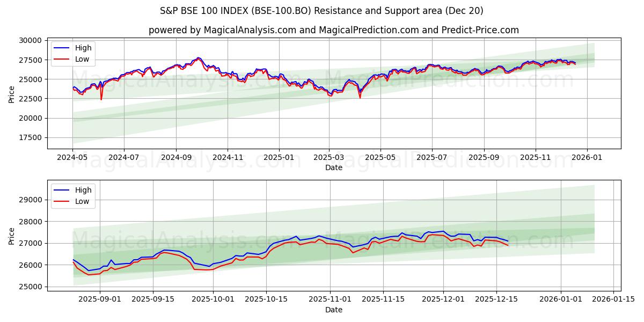This screenshot has height=322, width=644.
Task: Open the Date axis label on the upper chart
Action: [x=334, y=167]
